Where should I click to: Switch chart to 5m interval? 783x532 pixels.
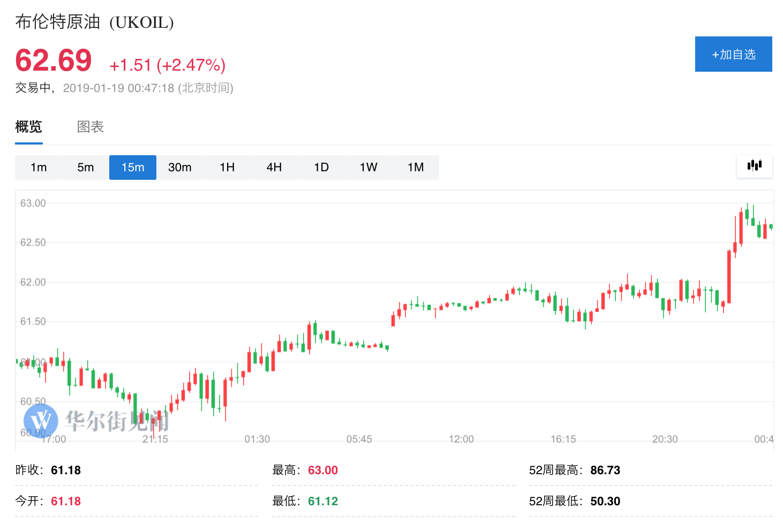pos(86,168)
